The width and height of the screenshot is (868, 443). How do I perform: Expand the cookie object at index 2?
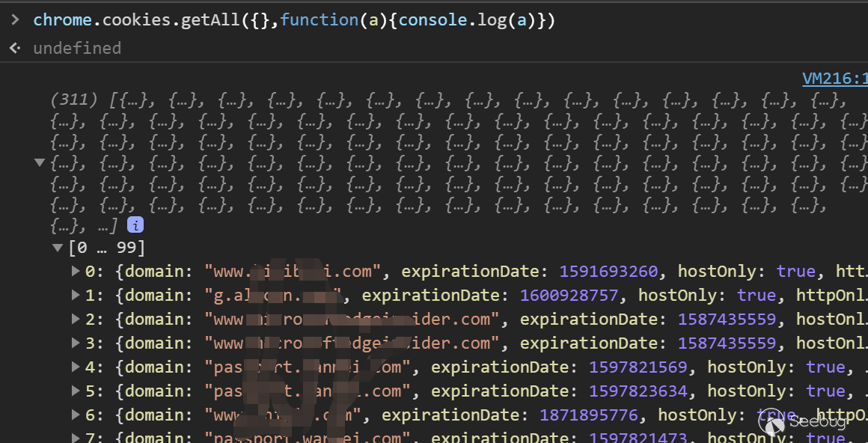tap(75, 319)
